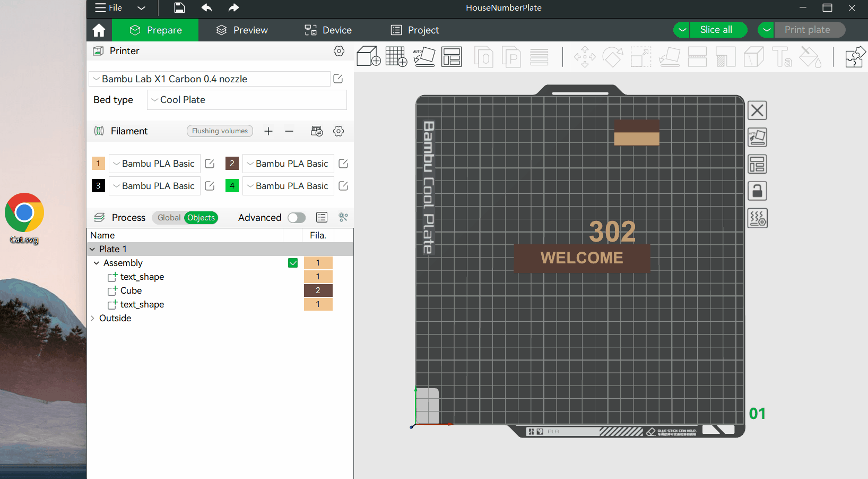Image resolution: width=868 pixels, height=479 pixels.
Task: Click filament 1 tan color swatch
Action: [x=98, y=164]
